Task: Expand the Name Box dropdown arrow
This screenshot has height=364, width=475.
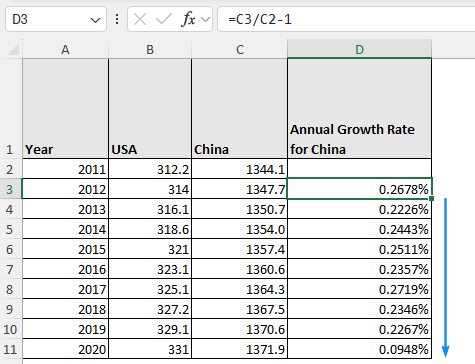Action: 95,20
